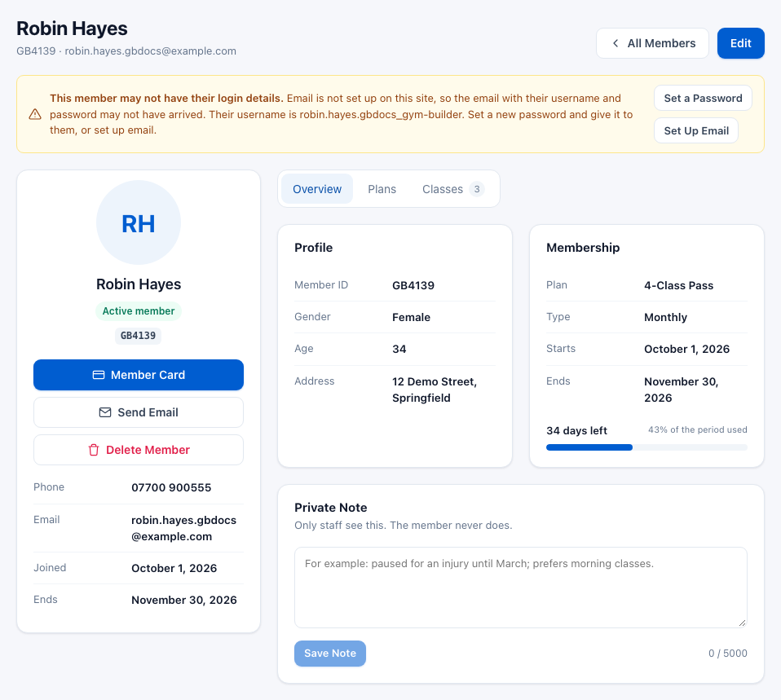Click the Type value Monthly

coord(665,317)
